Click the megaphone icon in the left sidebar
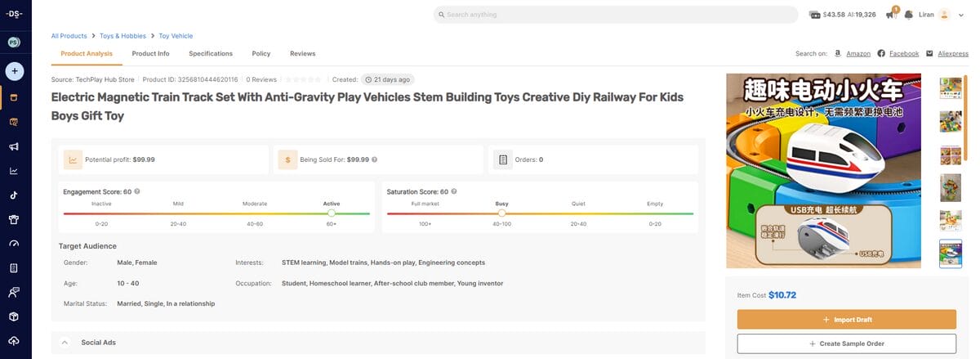The width and height of the screenshot is (980, 359). pos(14,146)
